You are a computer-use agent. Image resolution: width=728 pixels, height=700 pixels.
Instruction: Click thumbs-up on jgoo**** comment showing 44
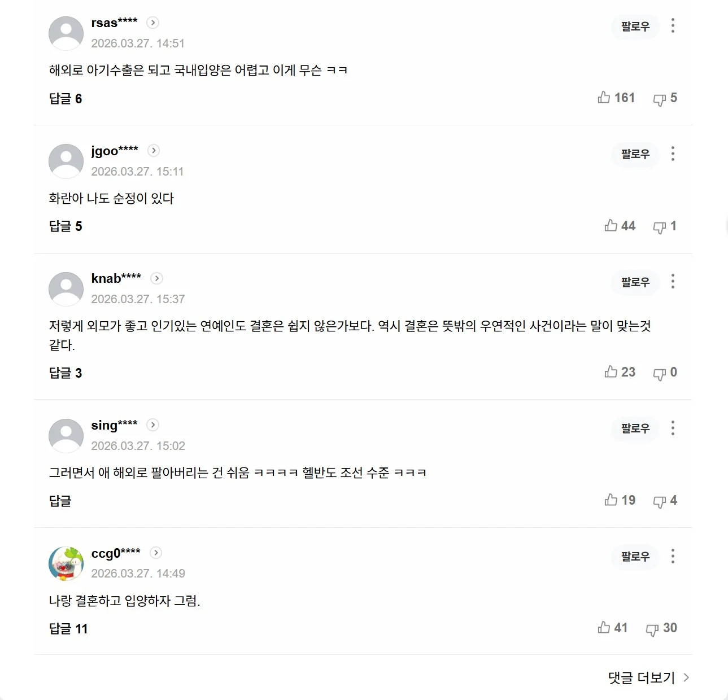(x=611, y=226)
